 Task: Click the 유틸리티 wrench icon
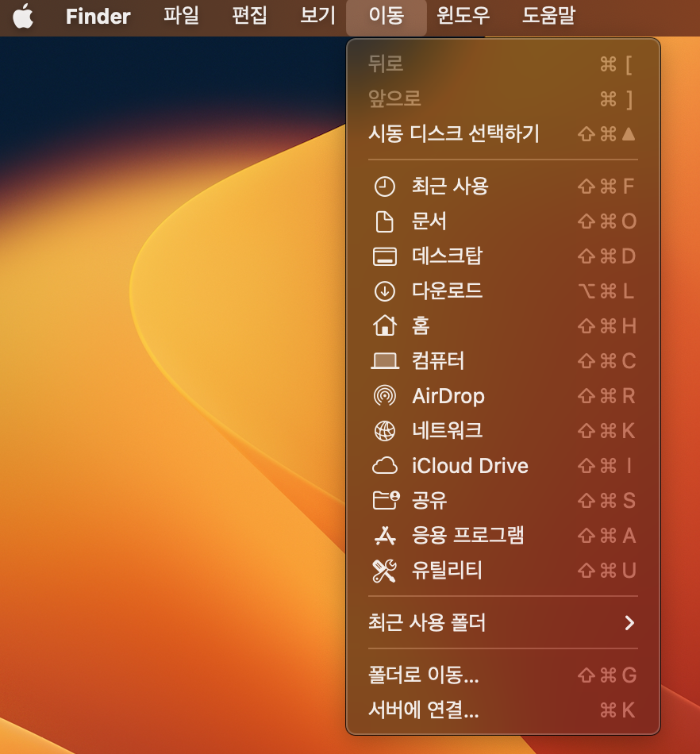[x=385, y=571]
